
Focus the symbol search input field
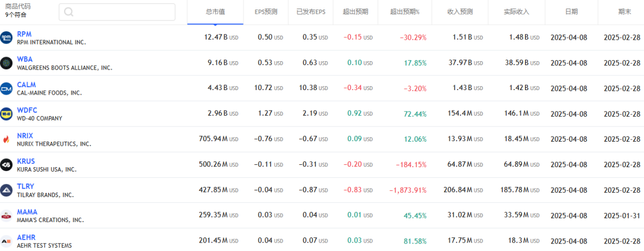117,12
